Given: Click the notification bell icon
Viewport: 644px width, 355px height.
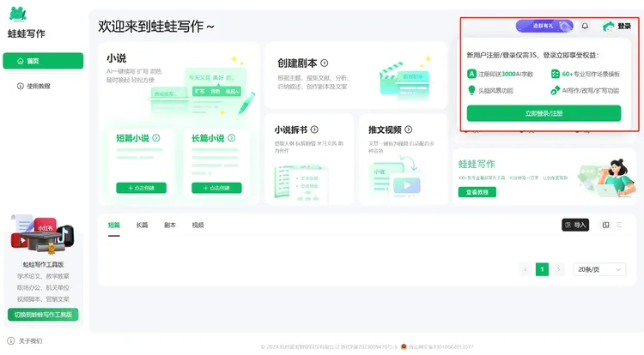Looking at the screenshot, I should [x=586, y=27].
